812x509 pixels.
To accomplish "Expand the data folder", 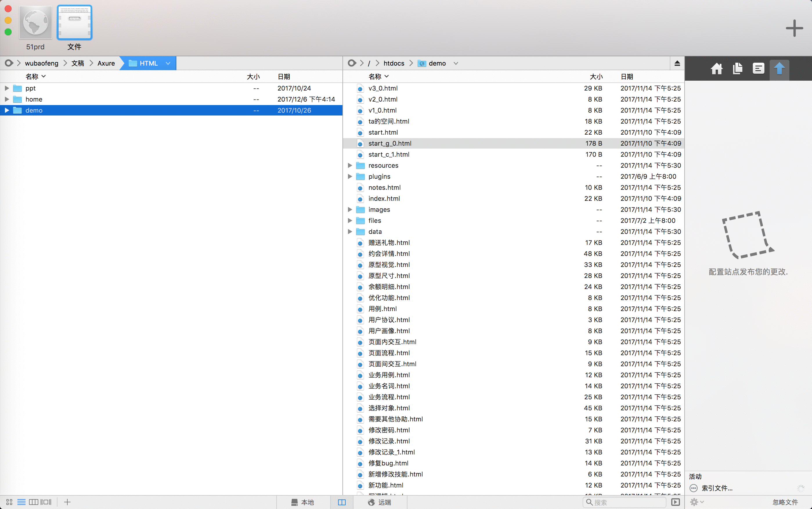I will (350, 232).
